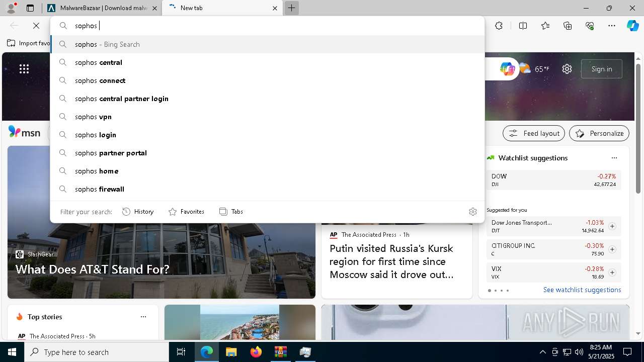Click the Personalize button
The image size is (644, 362).
(599, 133)
